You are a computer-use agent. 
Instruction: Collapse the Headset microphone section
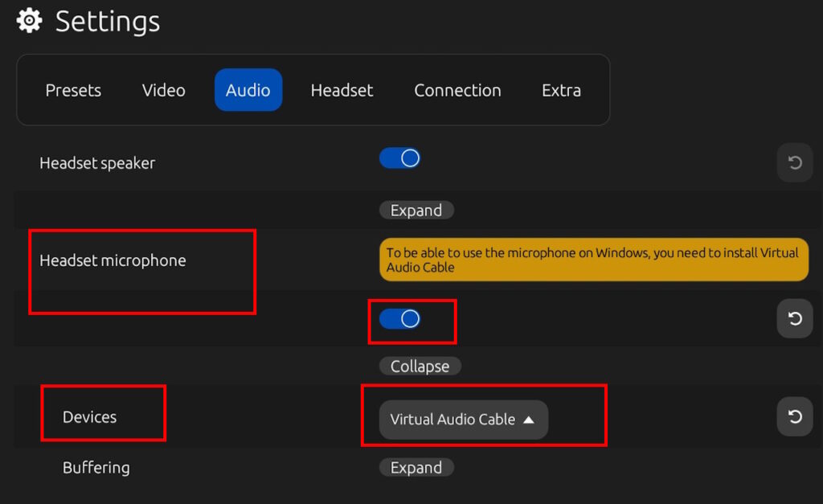click(x=420, y=366)
